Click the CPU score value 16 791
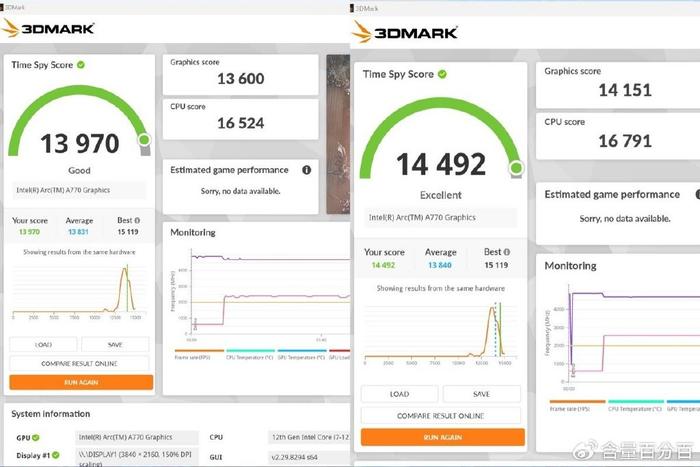Viewport: 700px width, 467px height. click(625, 141)
